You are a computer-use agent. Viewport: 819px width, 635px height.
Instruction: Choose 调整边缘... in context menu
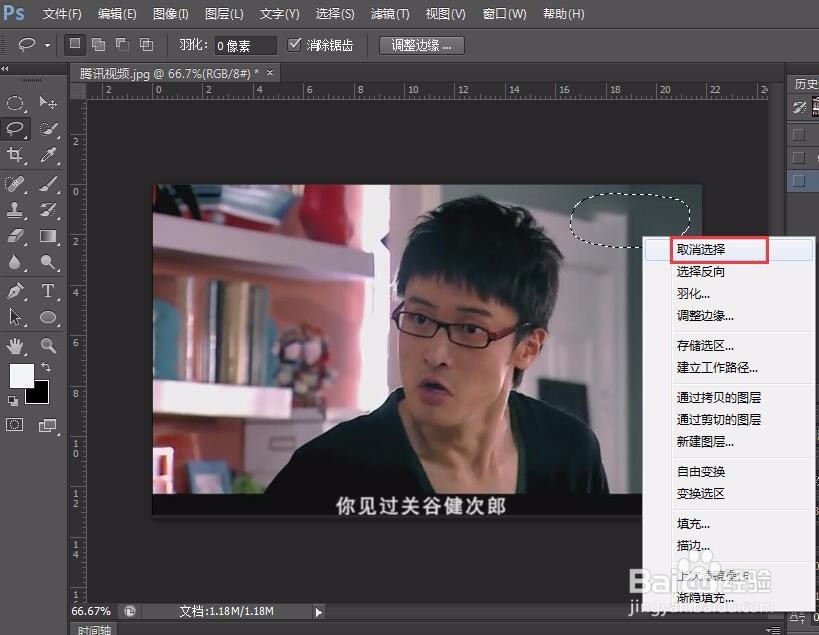[730, 315]
